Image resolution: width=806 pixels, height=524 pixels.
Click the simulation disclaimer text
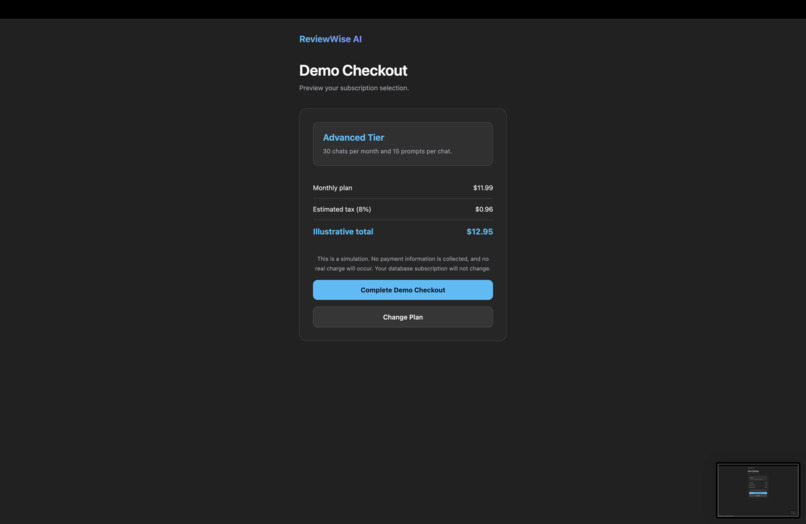402,264
